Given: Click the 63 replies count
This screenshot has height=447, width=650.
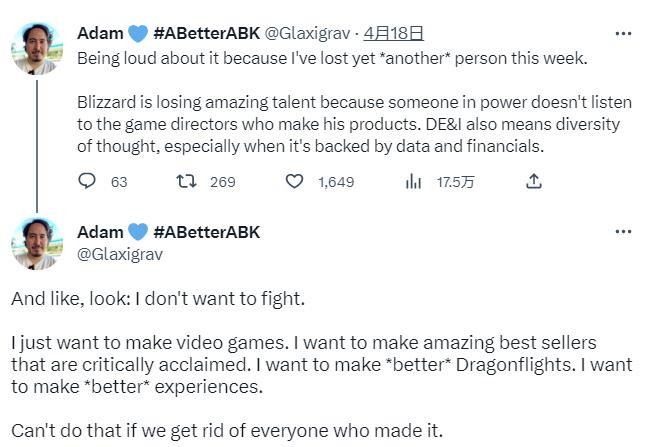Looking at the screenshot, I should 119,182.
